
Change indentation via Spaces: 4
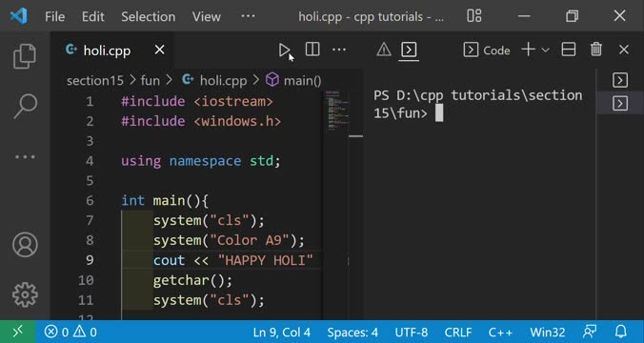point(352,332)
